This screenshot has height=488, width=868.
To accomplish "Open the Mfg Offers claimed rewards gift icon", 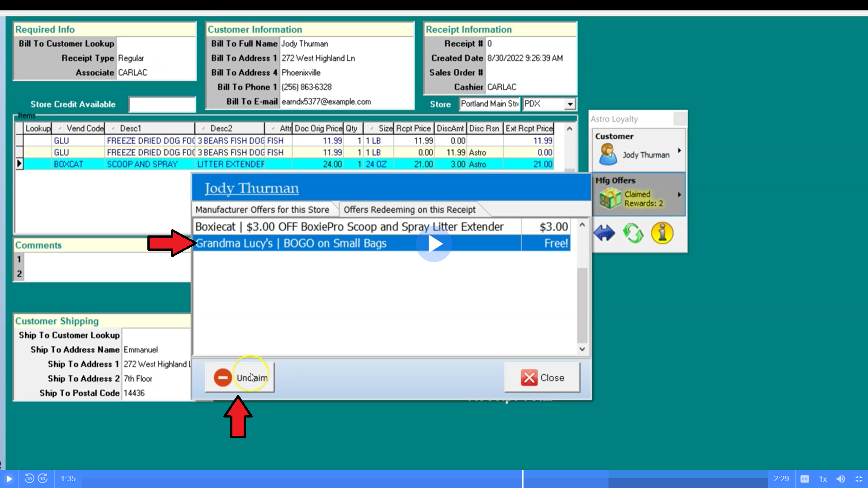I will pos(610,198).
